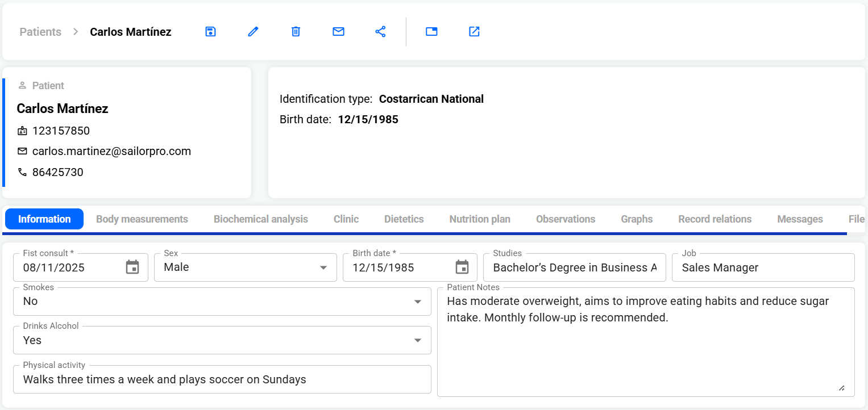Click the pencil edit icon
868x410 pixels.
click(253, 32)
